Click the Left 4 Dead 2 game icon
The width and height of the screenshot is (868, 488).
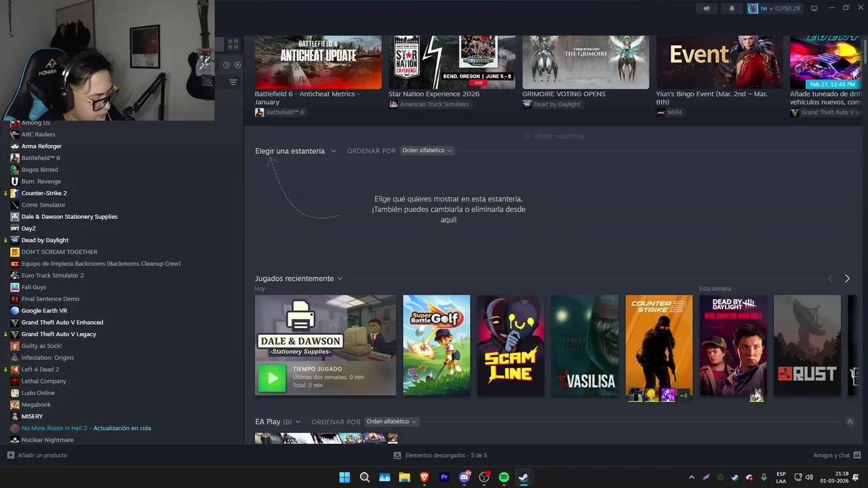pyautogui.click(x=15, y=369)
